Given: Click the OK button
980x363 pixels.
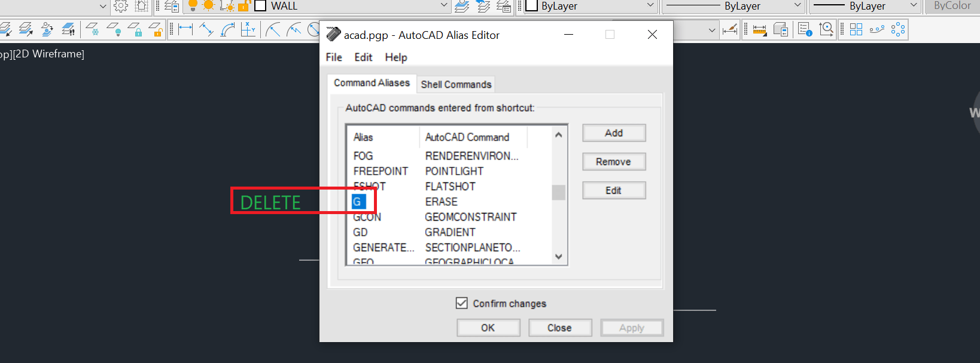Looking at the screenshot, I should 488,328.
